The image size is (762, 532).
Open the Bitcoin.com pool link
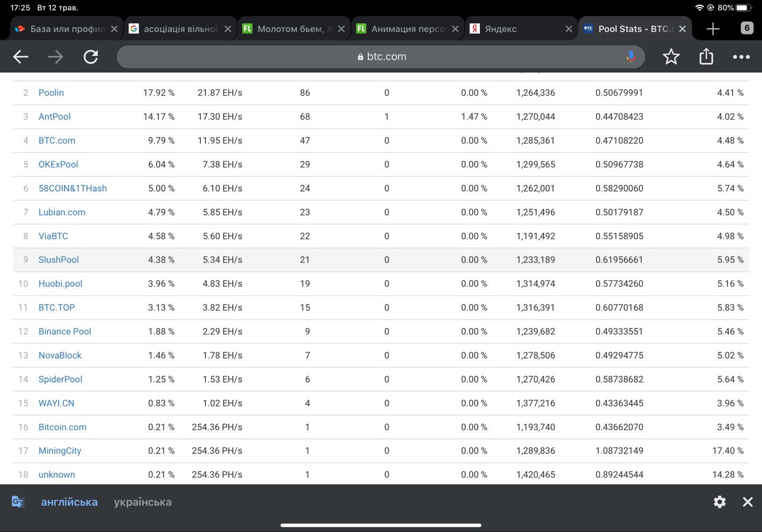tap(63, 427)
